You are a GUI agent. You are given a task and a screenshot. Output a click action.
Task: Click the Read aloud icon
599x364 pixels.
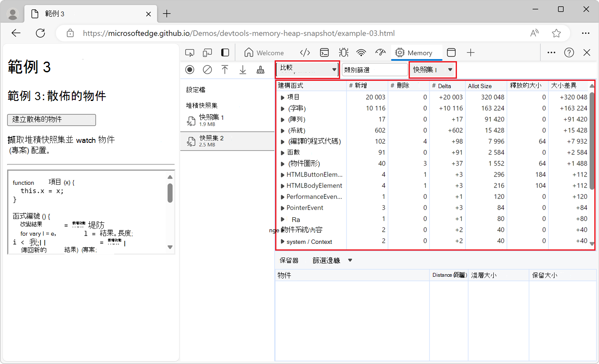pyautogui.click(x=534, y=33)
